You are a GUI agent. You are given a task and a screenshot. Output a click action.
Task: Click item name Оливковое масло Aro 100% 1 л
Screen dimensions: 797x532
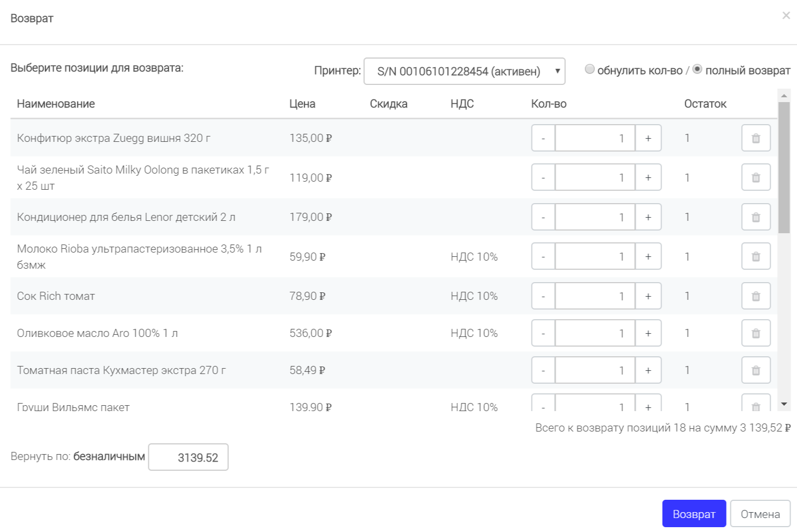coord(97,333)
